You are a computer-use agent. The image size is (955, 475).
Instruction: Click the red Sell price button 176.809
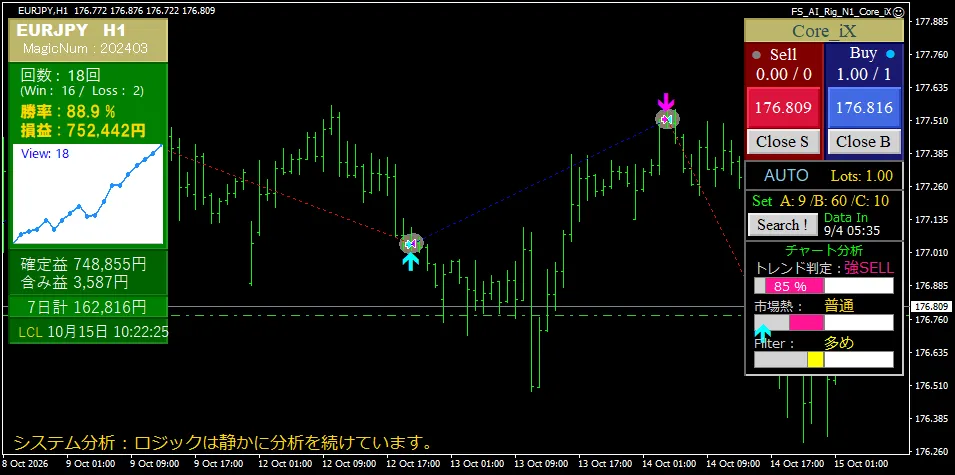tap(783, 108)
